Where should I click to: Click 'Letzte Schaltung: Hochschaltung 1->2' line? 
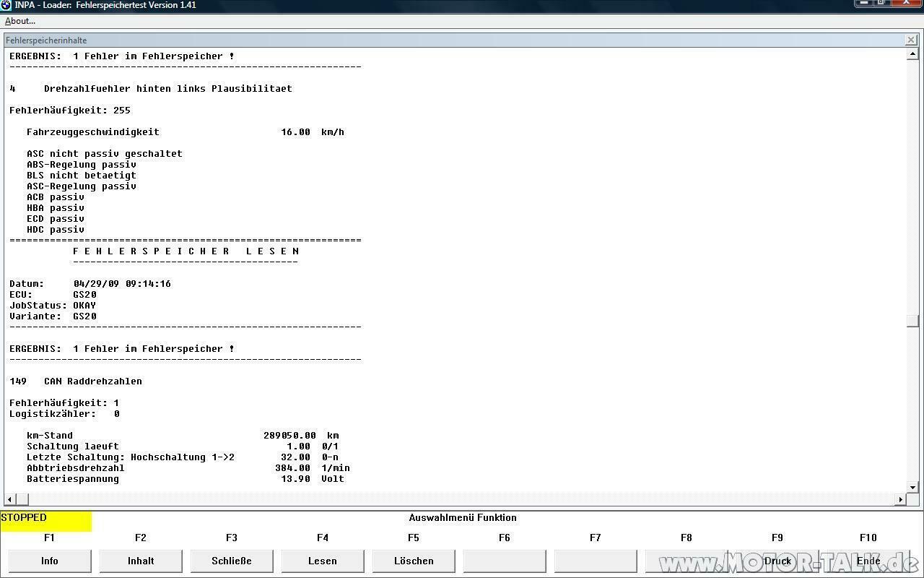click(131, 457)
